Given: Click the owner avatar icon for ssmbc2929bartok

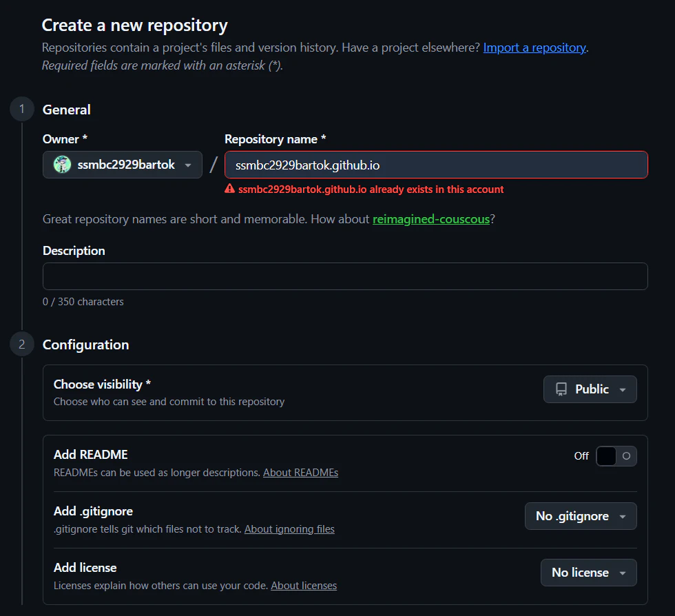Looking at the screenshot, I should pos(62,165).
